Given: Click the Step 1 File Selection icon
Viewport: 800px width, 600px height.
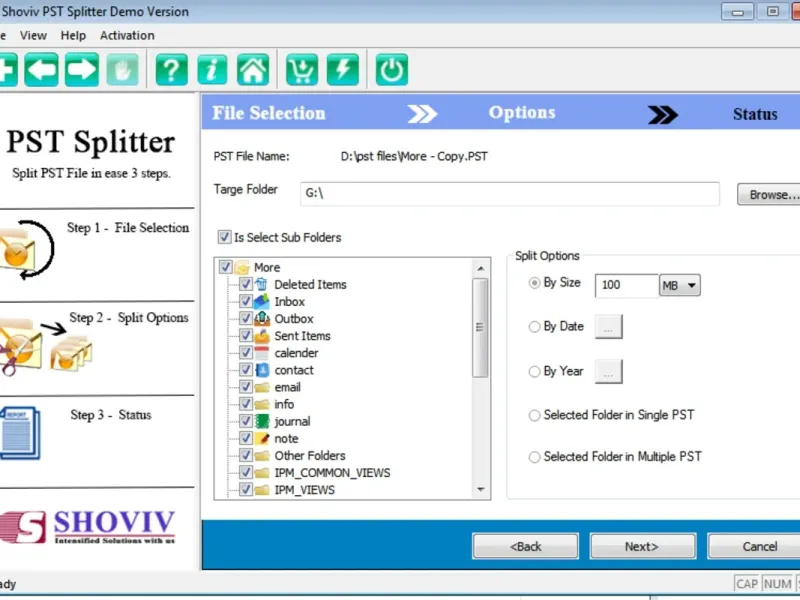Looking at the screenshot, I should pyautogui.click(x=26, y=249).
